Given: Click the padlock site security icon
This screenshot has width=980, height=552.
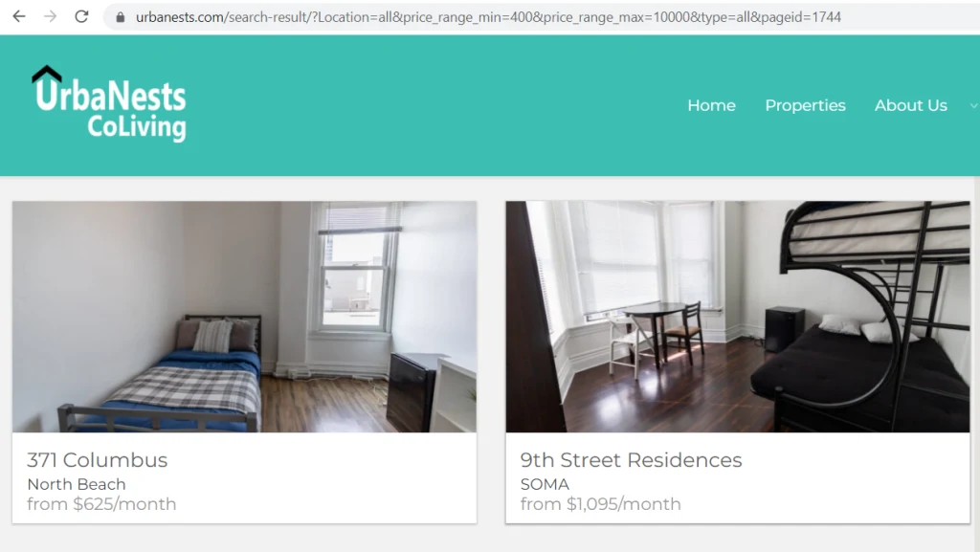Looking at the screenshot, I should pyautogui.click(x=121, y=17).
